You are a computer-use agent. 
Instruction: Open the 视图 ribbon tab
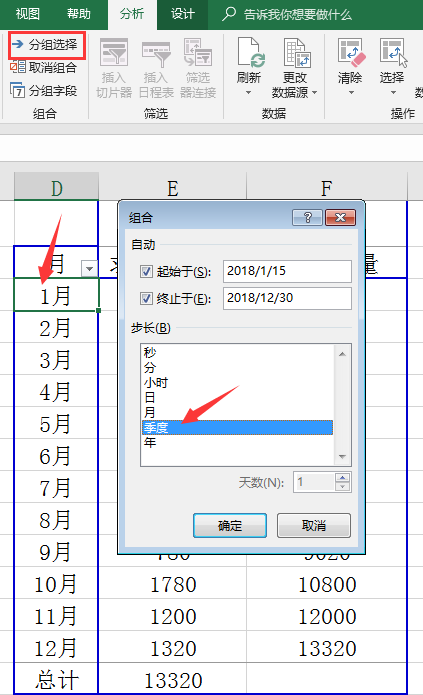click(x=27, y=14)
